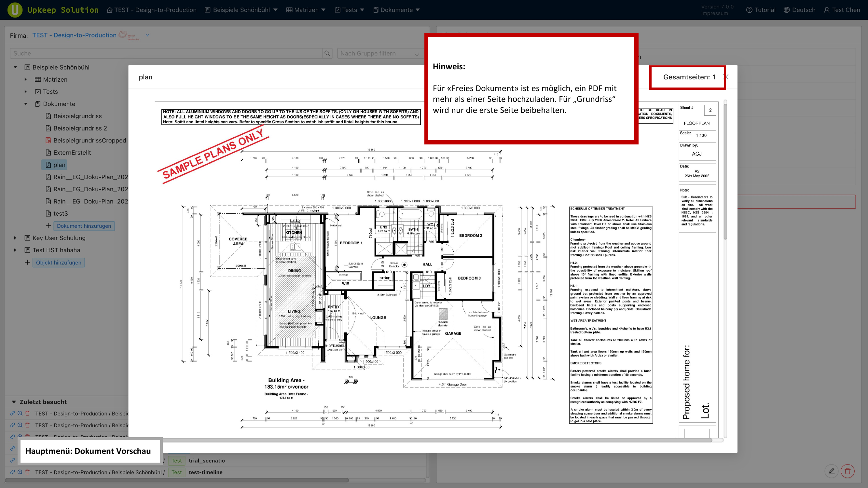Select the plan document in the tree
The width and height of the screenshot is (868, 488).
click(x=59, y=165)
